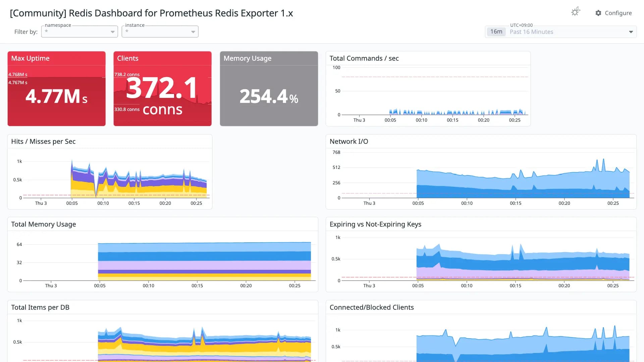Click 00:15 tick on Network I/O chart

[x=516, y=203]
